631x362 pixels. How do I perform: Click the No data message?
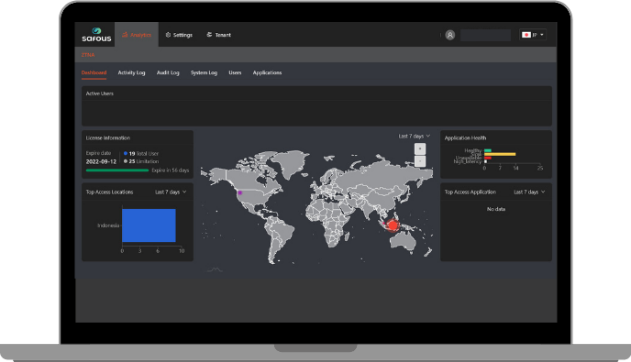(496, 209)
